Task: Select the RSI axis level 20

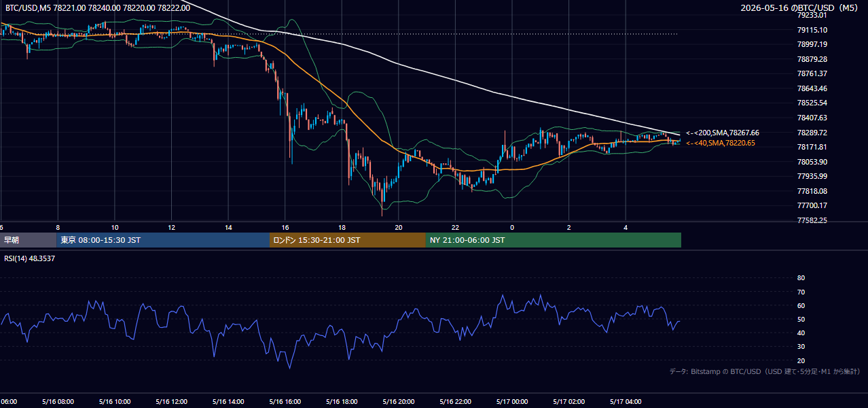Action: [801, 360]
